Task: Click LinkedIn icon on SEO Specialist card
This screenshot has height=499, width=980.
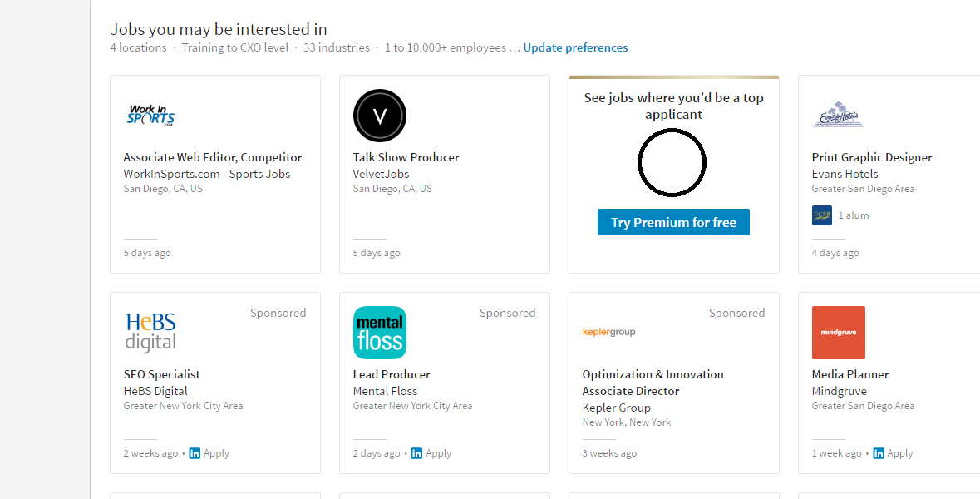Action: pos(195,453)
